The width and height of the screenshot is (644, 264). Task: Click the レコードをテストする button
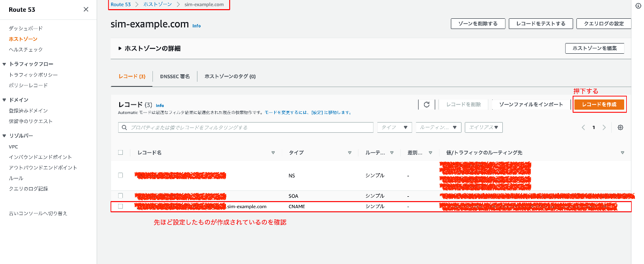[540, 24]
